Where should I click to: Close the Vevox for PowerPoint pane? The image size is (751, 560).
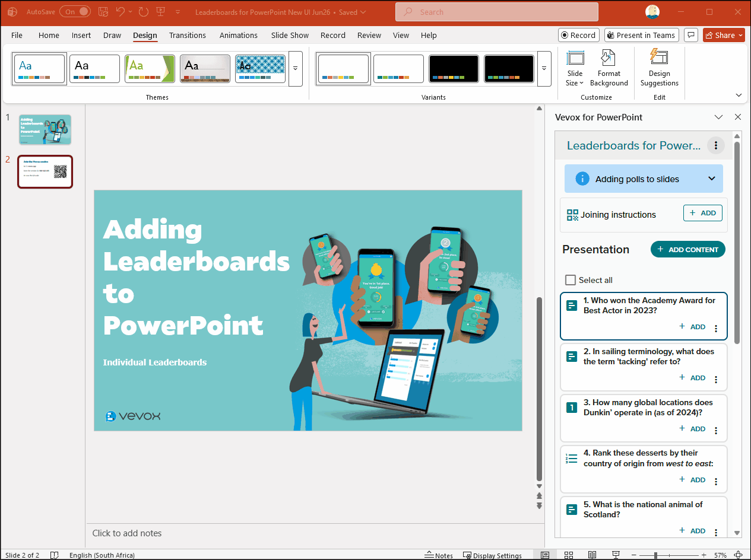coord(738,117)
